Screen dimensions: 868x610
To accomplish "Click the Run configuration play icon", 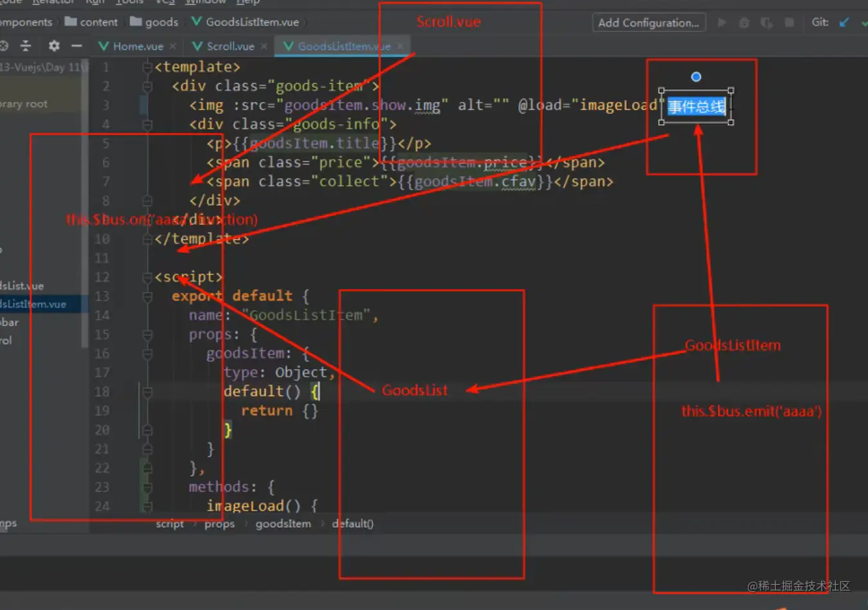I will (722, 22).
